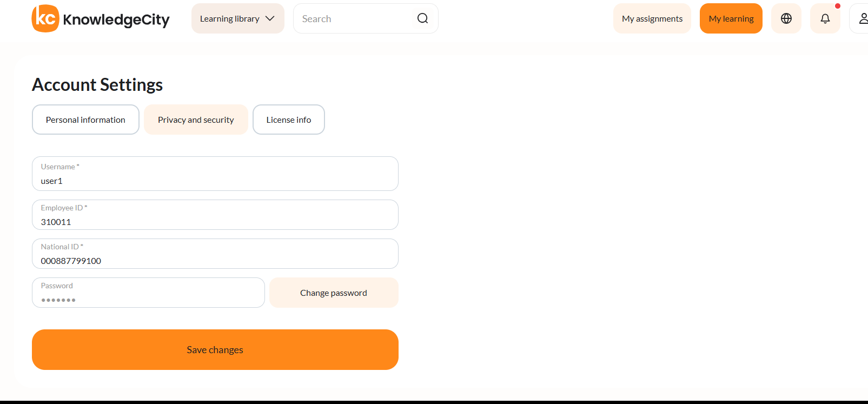Click into the National ID field
Viewport: 868px width, 404px height.
(x=215, y=254)
